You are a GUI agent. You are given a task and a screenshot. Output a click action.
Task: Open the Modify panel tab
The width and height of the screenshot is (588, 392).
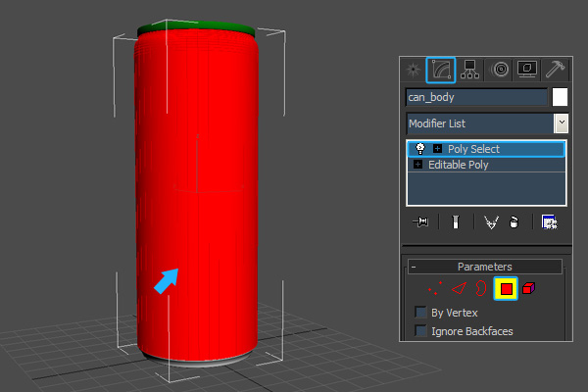click(441, 70)
